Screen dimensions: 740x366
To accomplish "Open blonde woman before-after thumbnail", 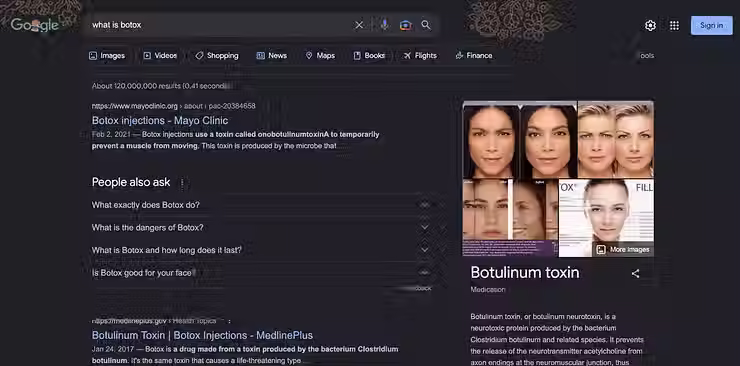I will (x=616, y=140).
